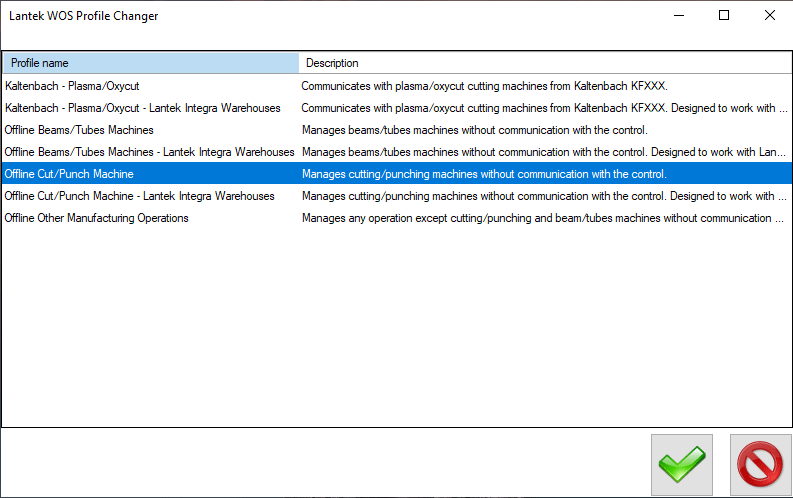The width and height of the screenshot is (793, 498).
Task: Select the highlighted Offline Cut/Punch Machine profile
Action: [69, 174]
